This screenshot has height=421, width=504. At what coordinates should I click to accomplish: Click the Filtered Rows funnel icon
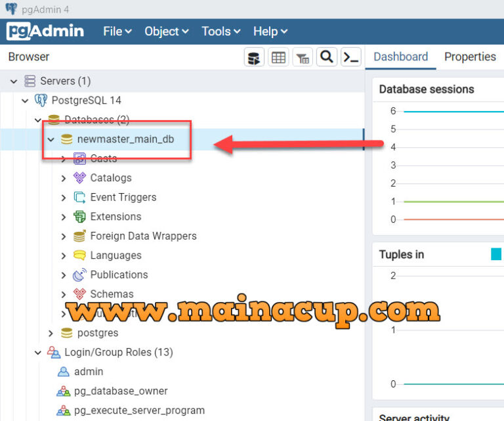(x=303, y=57)
